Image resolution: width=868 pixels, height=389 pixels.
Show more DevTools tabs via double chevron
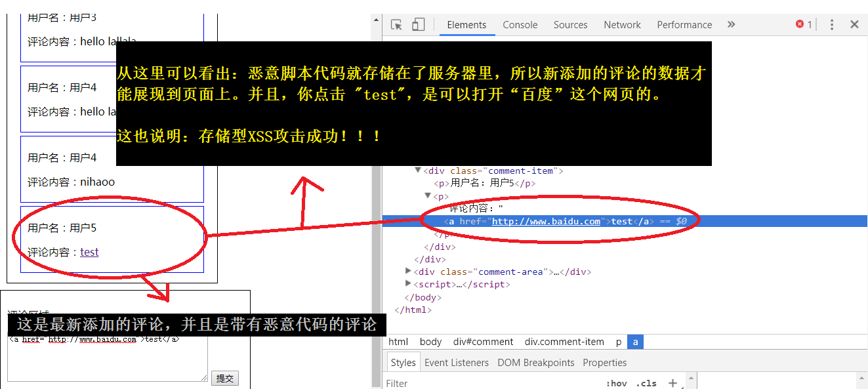731,25
